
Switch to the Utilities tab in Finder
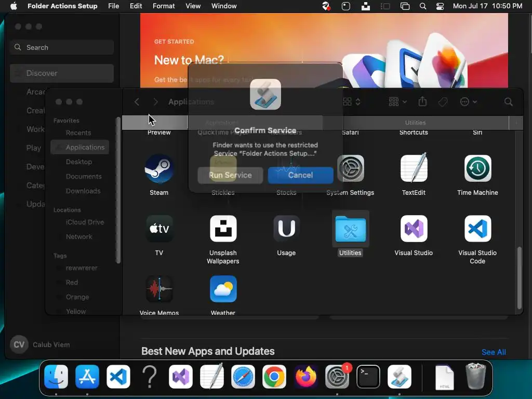pos(416,123)
